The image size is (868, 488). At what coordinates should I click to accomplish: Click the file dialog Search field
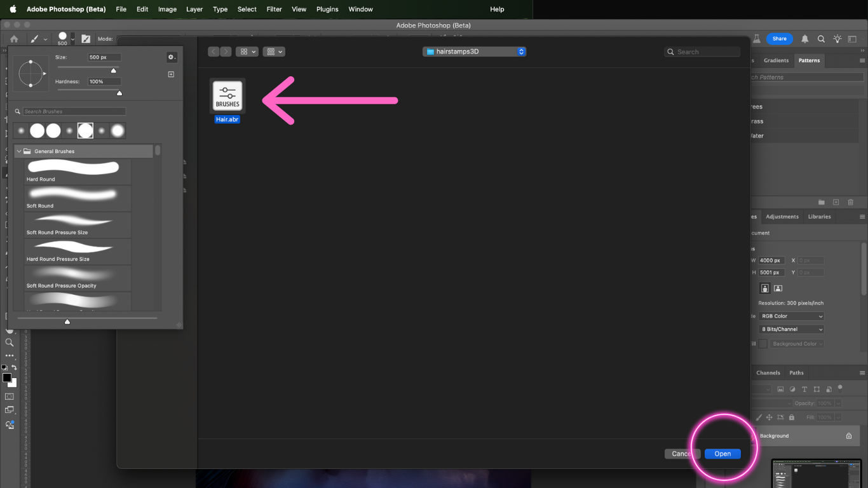click(702, 52)
